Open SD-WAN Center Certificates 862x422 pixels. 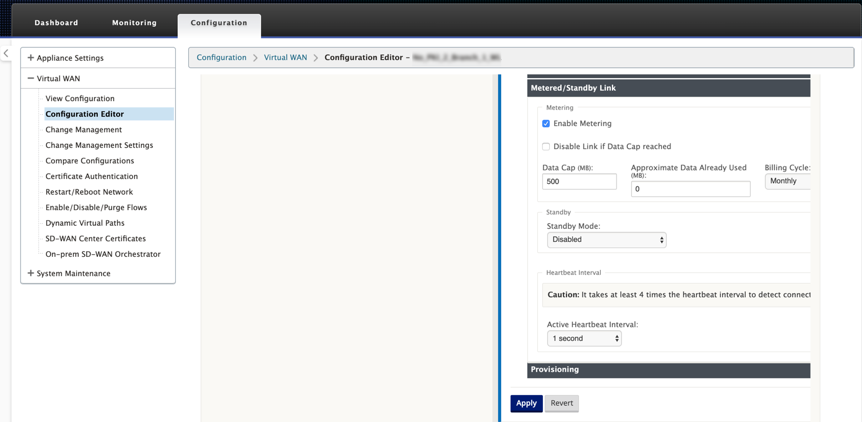point(96,238)
